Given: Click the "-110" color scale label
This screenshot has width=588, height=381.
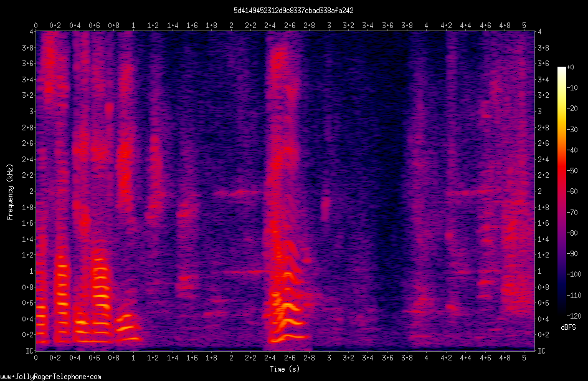Looking at the screenshot, I should (x=574, y=296).
